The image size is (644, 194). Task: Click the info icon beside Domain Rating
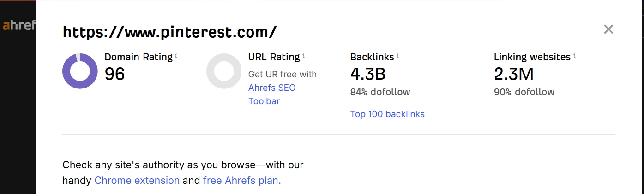(176, 56)
